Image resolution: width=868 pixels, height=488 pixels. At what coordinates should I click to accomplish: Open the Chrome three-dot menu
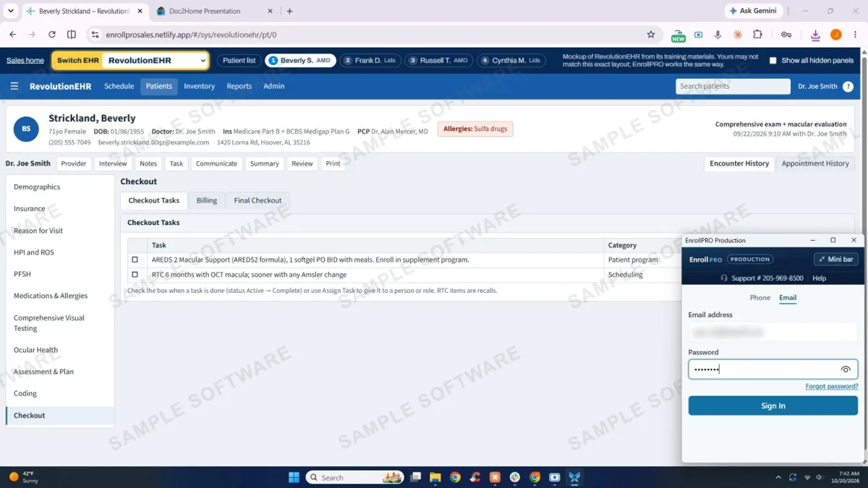(x=855, y=34)
